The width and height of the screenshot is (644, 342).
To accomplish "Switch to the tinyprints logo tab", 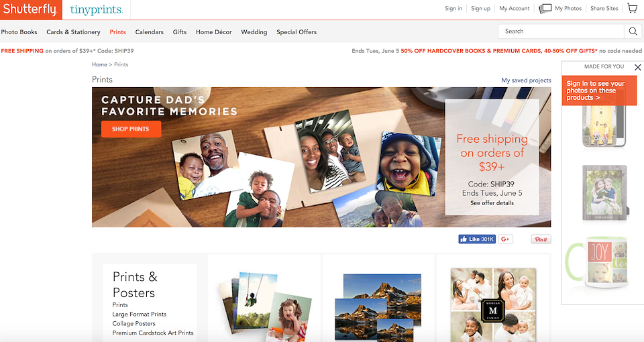I will click(x=96, y=9).
